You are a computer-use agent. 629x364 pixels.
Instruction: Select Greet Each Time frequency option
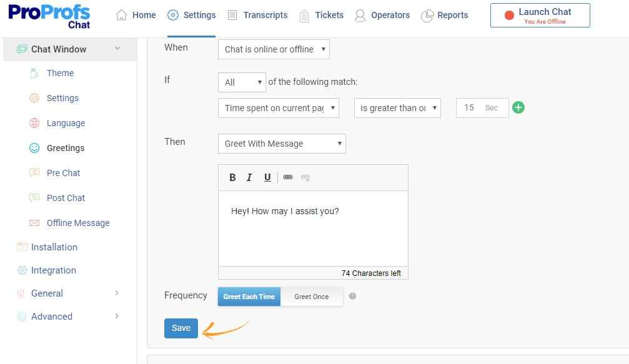point(249,297)
